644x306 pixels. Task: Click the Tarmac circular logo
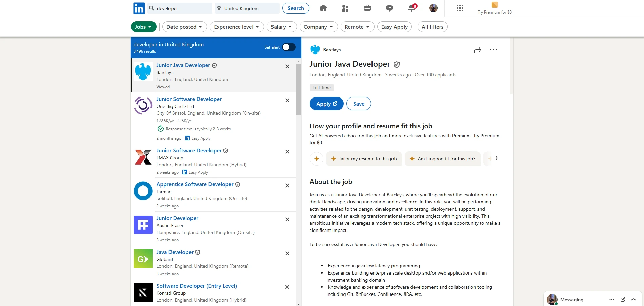point(143,191)
